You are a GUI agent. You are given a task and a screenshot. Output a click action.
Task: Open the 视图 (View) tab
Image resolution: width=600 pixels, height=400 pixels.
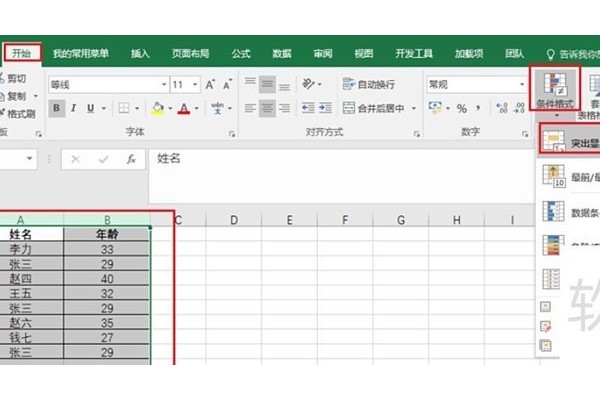click(x=364, y=54)
